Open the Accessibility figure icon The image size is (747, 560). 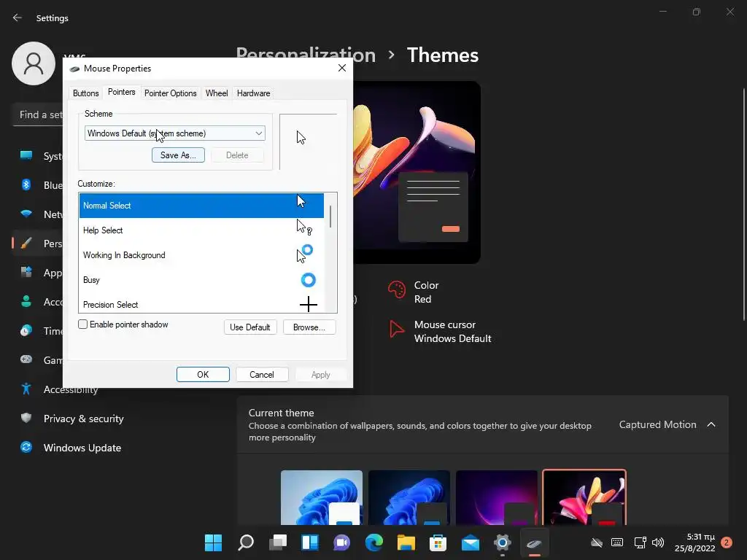click(x=26, y=389)
